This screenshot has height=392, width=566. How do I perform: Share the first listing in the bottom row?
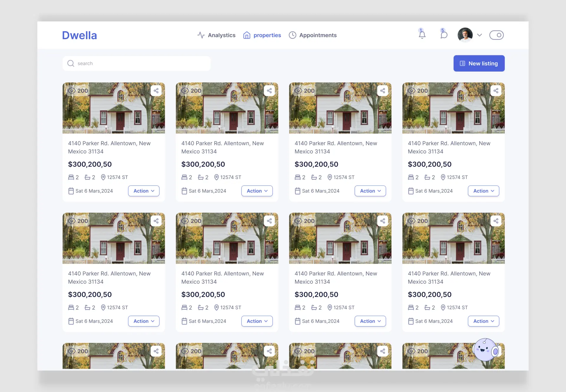tap(156, 351)
